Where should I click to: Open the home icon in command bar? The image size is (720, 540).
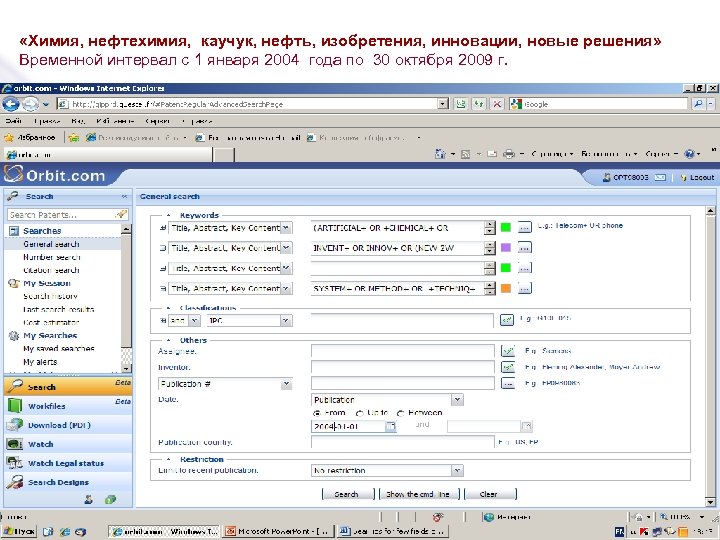point(440,154)
